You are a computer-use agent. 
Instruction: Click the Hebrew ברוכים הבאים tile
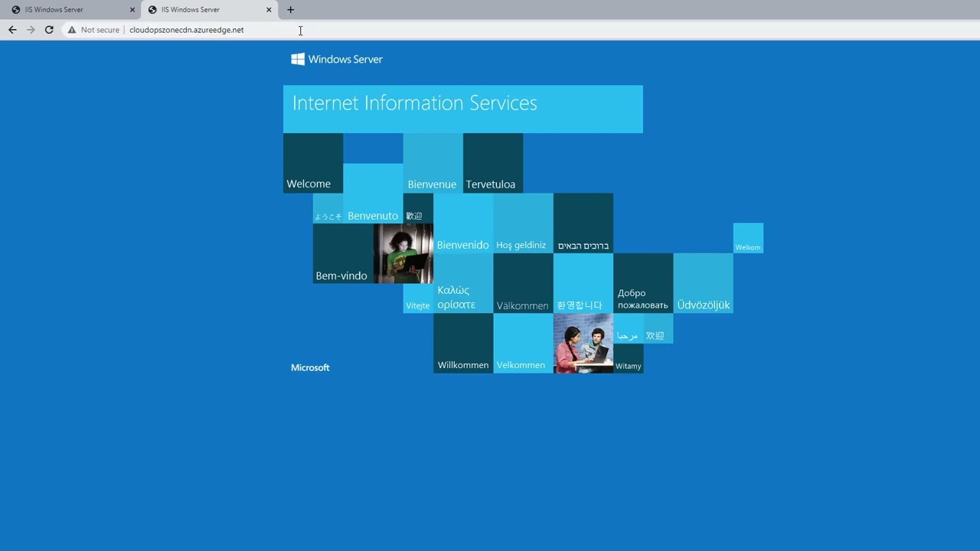(583, 223)
